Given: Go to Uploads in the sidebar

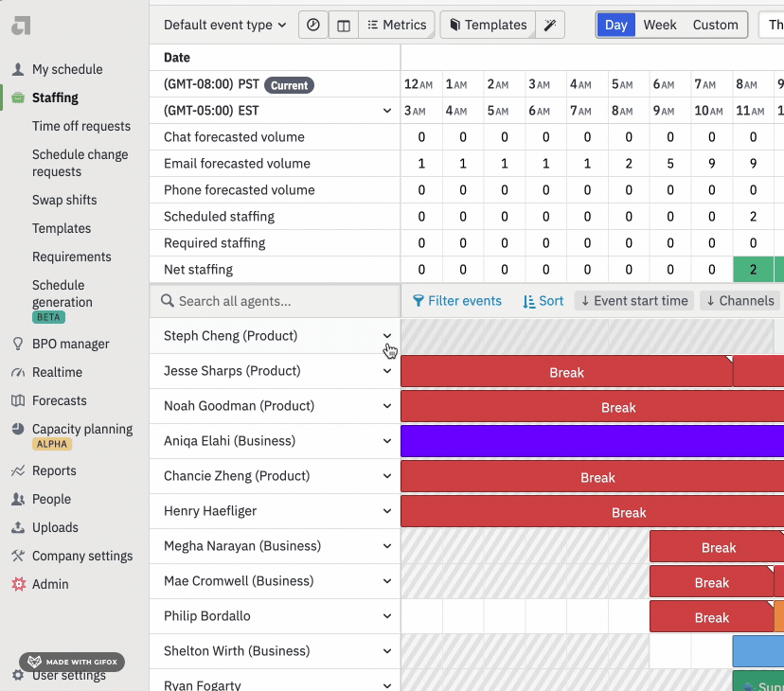Looking at the screenshot, I should [55, 527].
